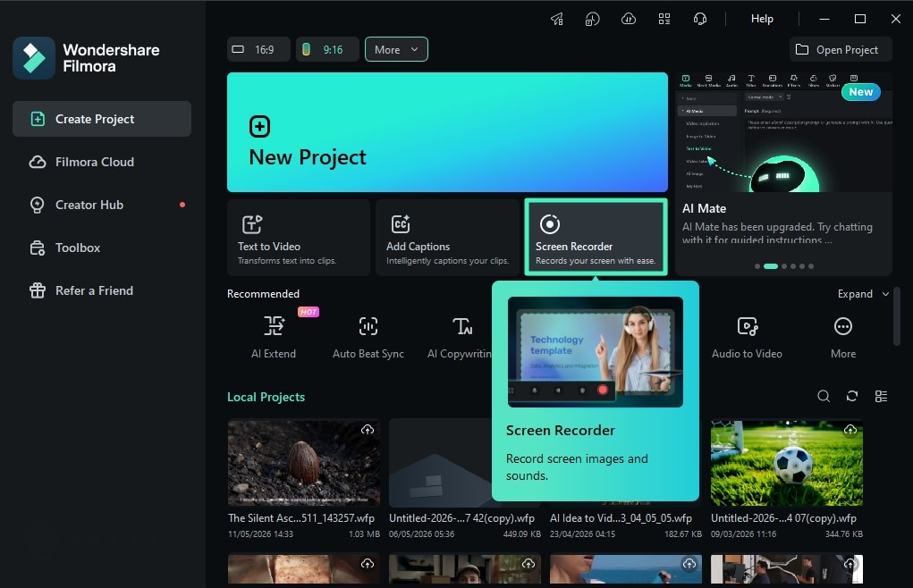
Task: Open the soccer ball project thumbnail
Action: pos(787,462)
